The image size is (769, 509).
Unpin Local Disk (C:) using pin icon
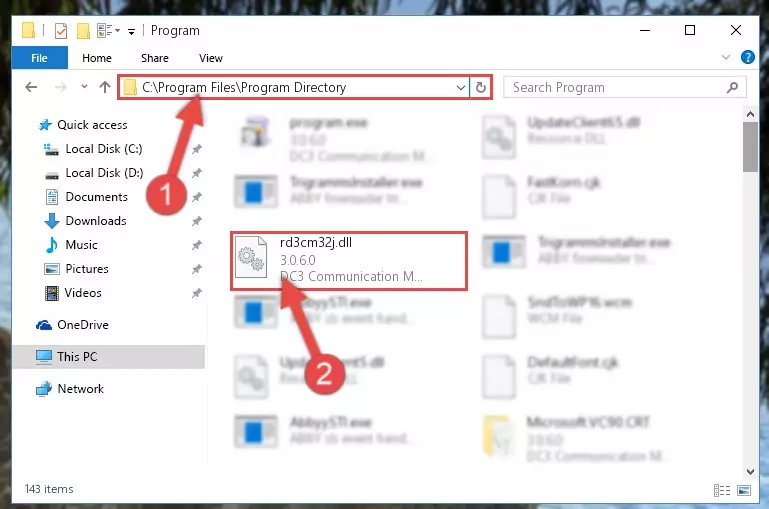point(197,149)
